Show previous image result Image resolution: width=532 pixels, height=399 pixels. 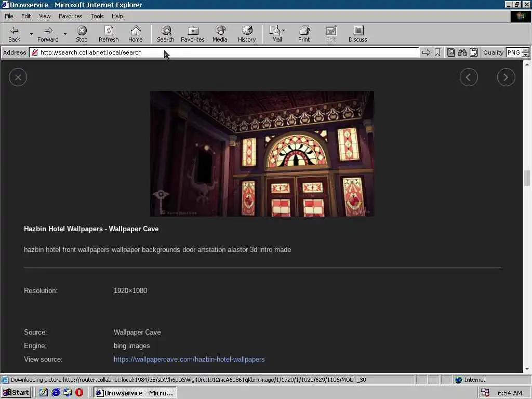pyautogui.click(x=469, y=77)
